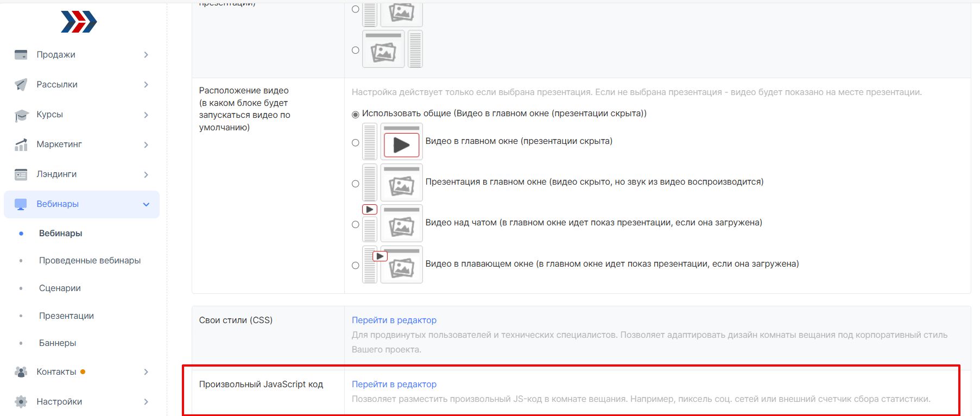Click the Вебинары monitor icon
The image size is (980, 416).
21,204
